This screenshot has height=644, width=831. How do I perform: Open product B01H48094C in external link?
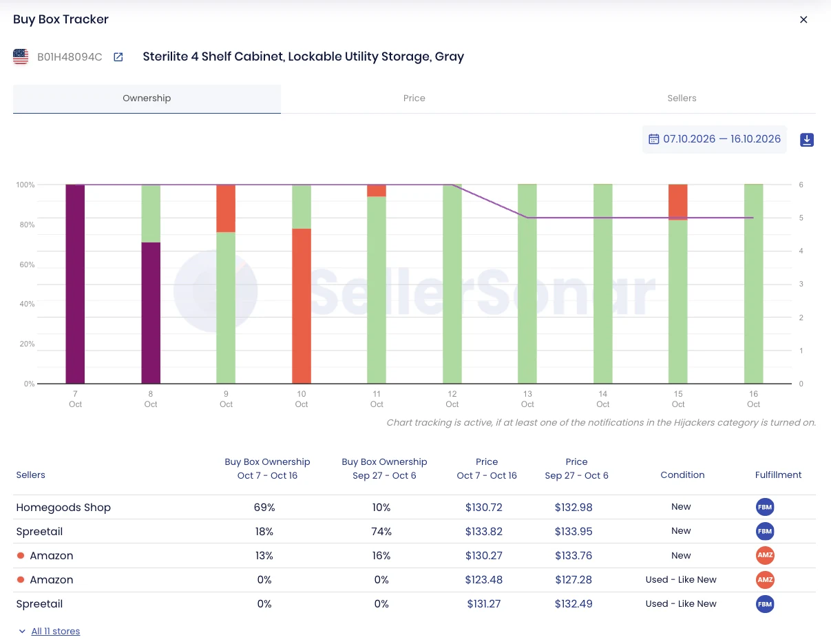tap(118, 57)
